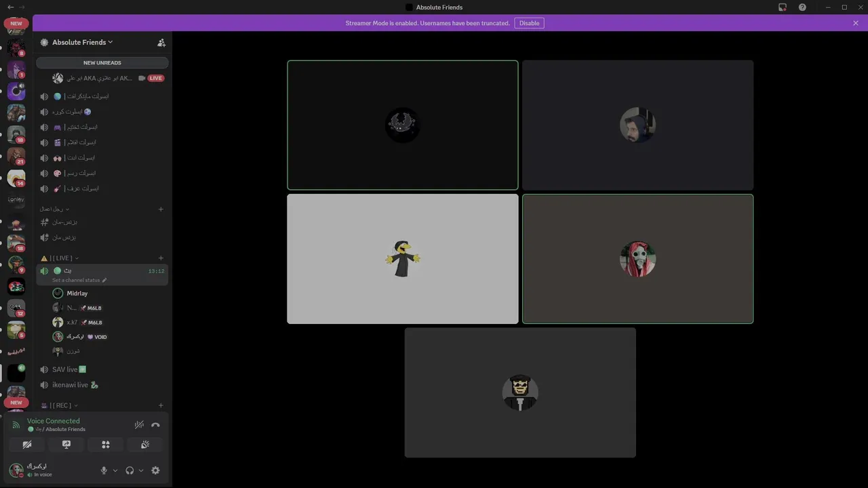
Task: Deafen using the headphones icon
Action: (130, 470)
